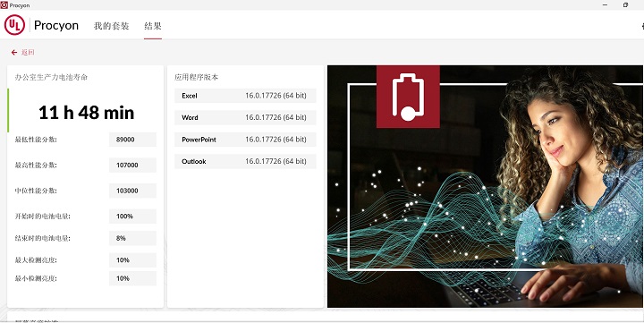Click the 最低性能分数 label
The height and width of the screenshot is (323, 644).
(36, 140)
